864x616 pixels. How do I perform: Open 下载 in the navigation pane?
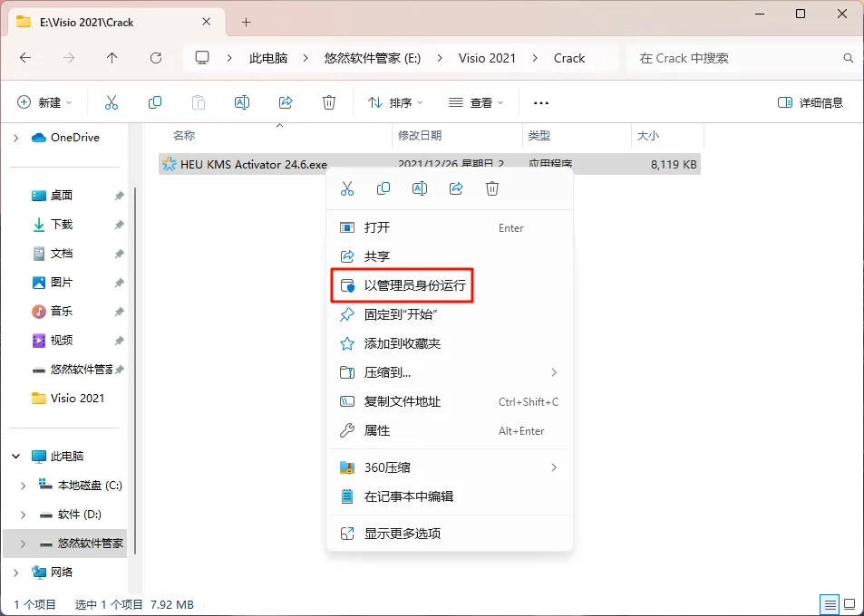click(x=62, y=225)
